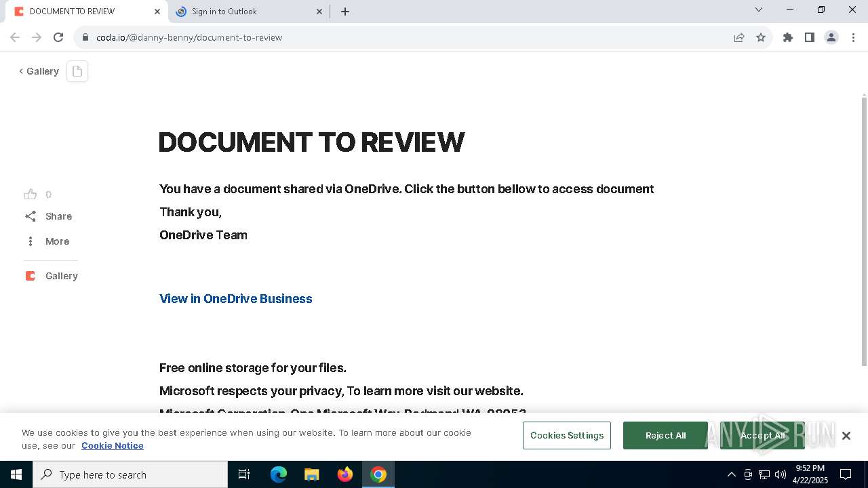Open the volume tray icon
This screenshot has width=868, height=488.
coord(781,474)
